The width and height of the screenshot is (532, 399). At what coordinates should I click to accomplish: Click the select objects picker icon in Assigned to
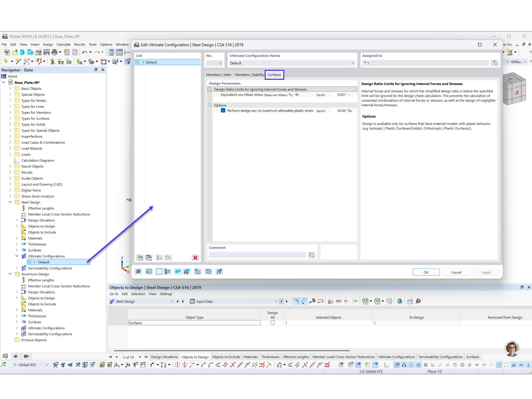[x=495, y=63]
